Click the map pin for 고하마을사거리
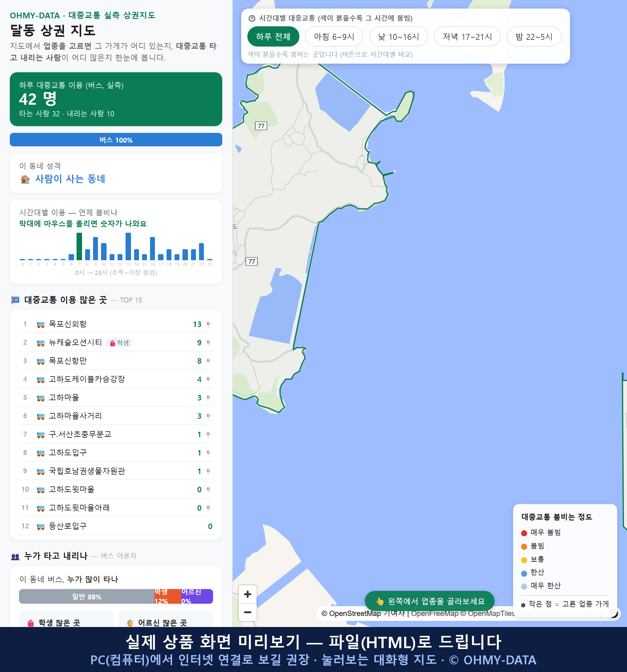 coord(208,416)
